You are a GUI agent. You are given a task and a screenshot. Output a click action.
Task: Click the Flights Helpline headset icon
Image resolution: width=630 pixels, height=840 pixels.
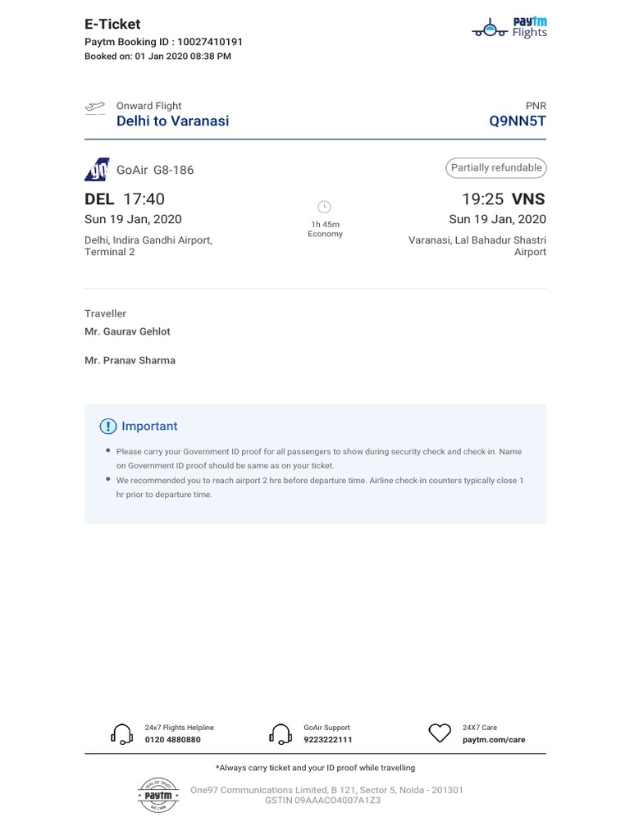point(121,733)
